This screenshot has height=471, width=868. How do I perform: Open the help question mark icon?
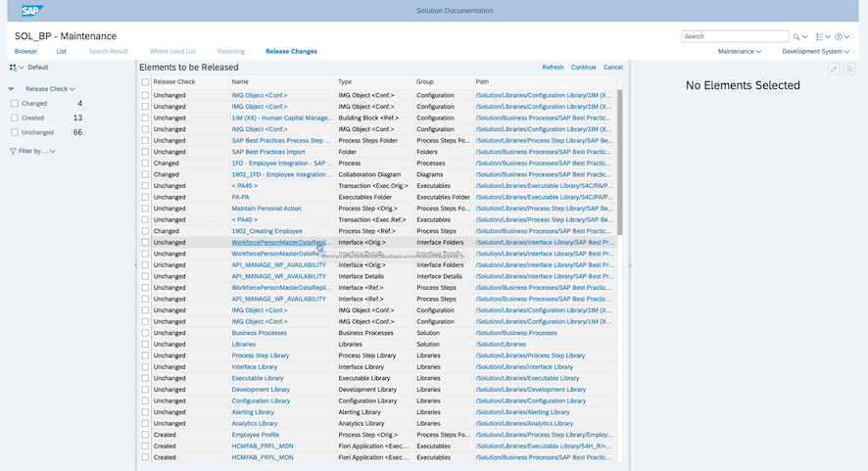839,37
